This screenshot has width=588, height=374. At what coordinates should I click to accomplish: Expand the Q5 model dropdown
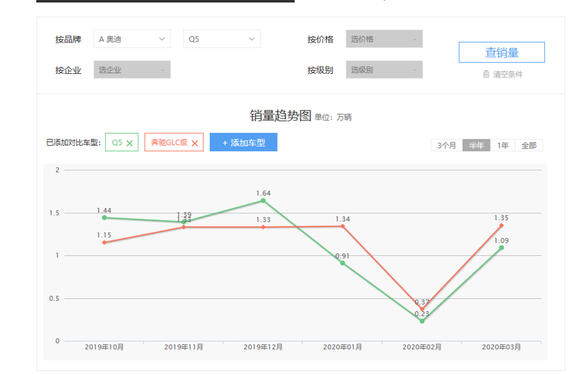pos(222,39)
